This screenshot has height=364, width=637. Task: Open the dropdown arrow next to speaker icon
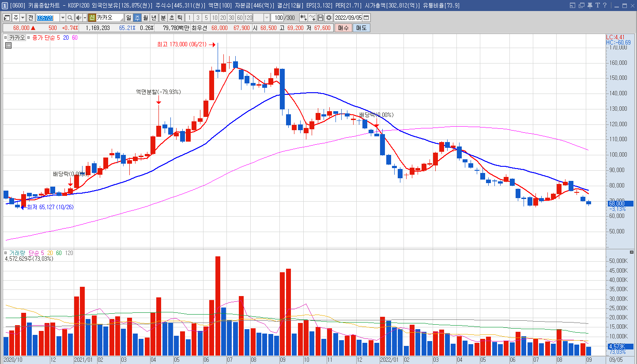(85, 18)
